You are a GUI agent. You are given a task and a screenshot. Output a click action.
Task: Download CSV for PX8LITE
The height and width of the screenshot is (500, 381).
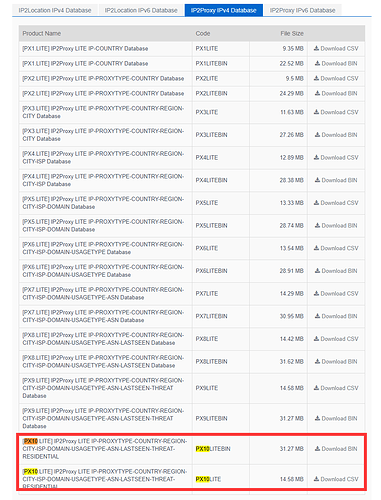(336, 339)
